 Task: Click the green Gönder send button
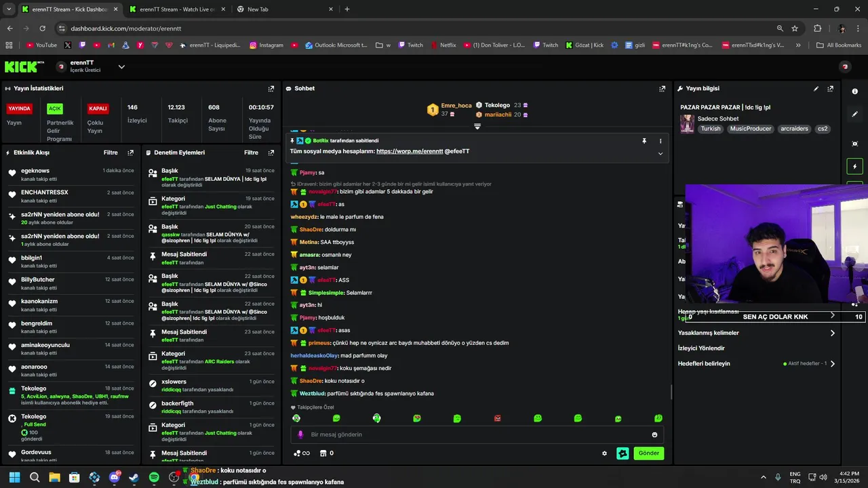pos(649,453)
